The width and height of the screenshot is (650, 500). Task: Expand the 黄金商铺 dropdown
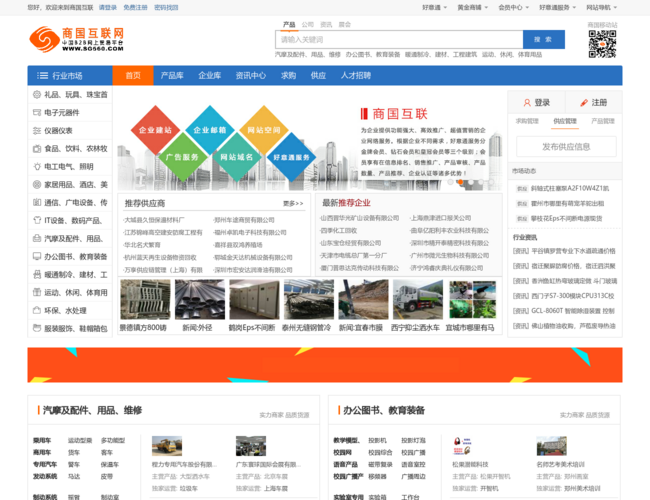473,7
